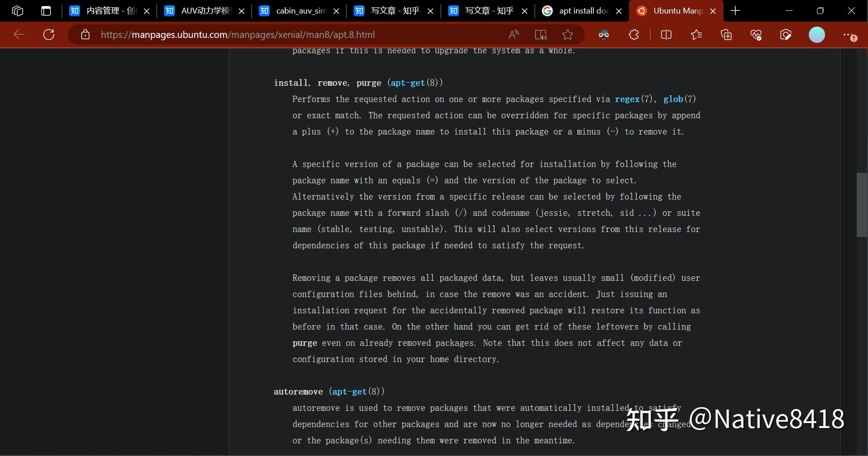The image size is (868, 456).
Task: Open Settings and more menu
Action: coord(849,35)
